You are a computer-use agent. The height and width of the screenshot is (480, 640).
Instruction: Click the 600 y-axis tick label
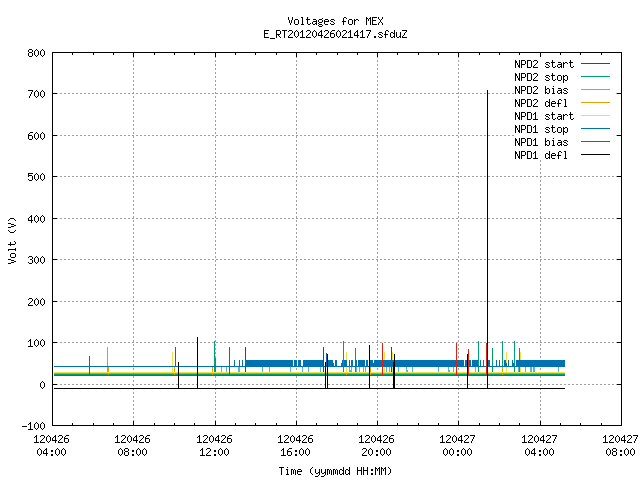click(x=36, y=136)
